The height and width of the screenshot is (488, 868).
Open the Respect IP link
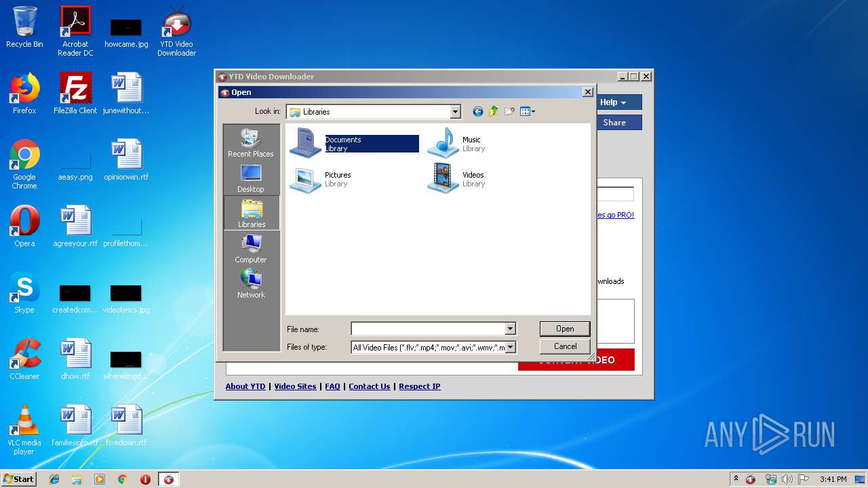420,386
